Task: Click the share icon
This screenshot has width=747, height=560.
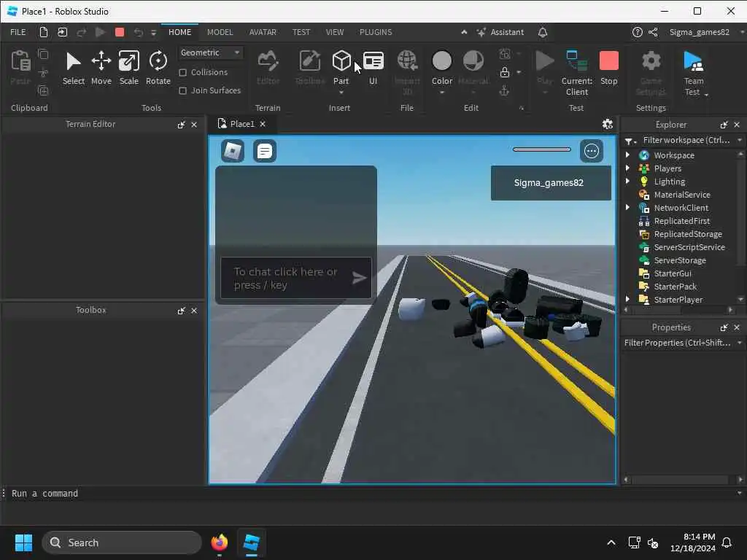Action: [653, 32]
